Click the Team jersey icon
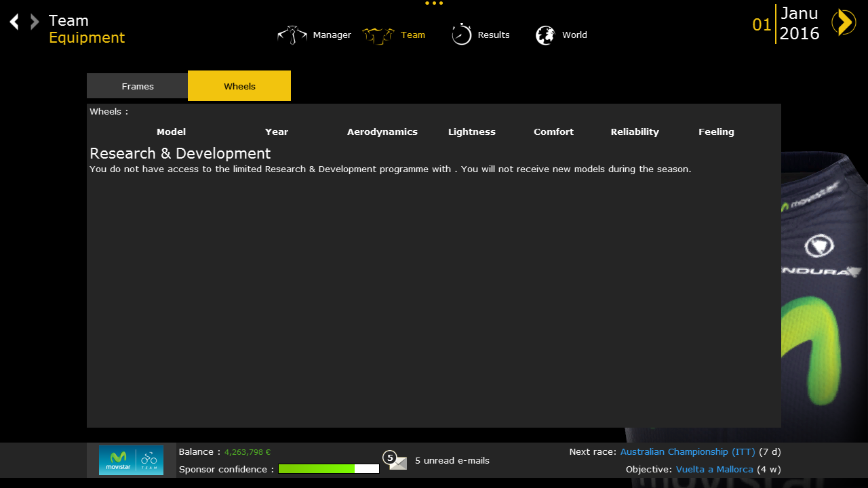The width and height of the screenshot is (868, 488). 378,35
